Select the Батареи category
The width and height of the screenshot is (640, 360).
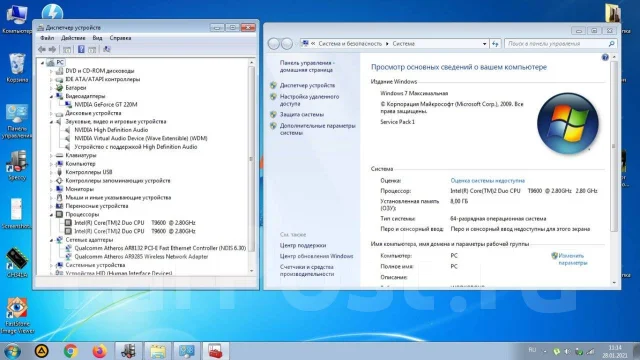tap(76, 88)
